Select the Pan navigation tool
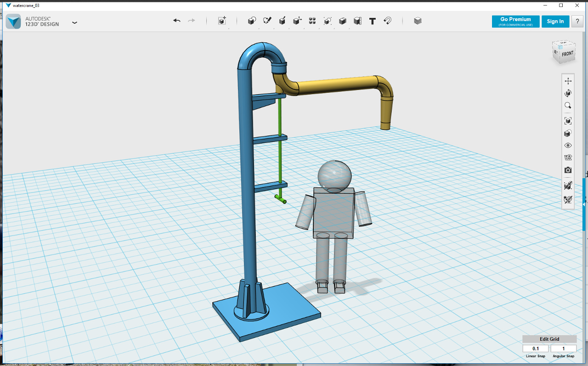This screenshot has height=366, width=588. coord(568,81)
